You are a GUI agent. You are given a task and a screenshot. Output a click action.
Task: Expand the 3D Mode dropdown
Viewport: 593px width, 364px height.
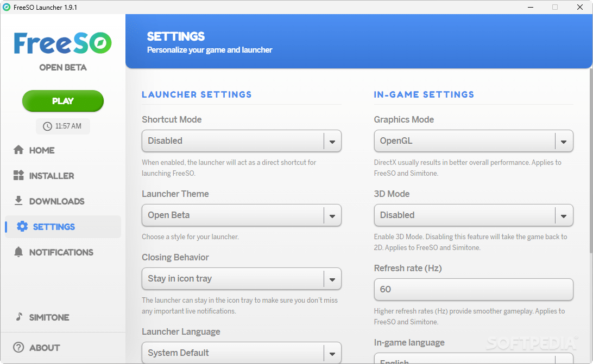(x=474, y=215)
